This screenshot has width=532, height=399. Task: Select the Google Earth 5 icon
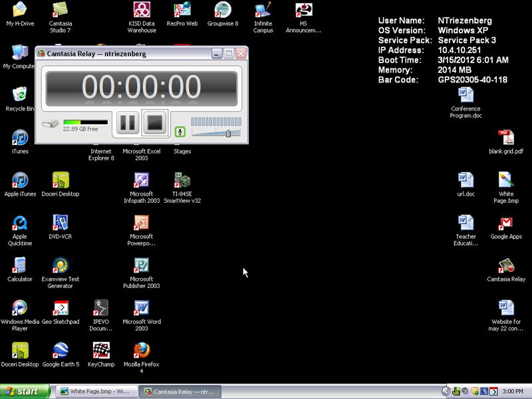[x=61, y=355]
